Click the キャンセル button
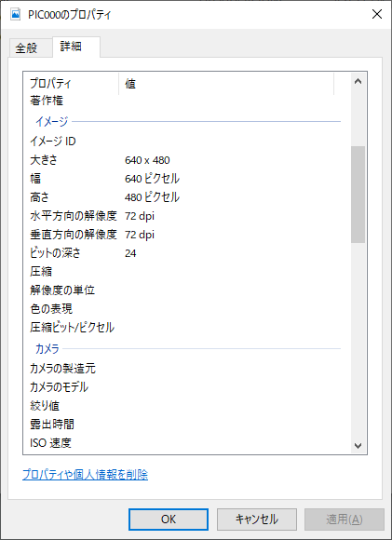 [257, 519]
